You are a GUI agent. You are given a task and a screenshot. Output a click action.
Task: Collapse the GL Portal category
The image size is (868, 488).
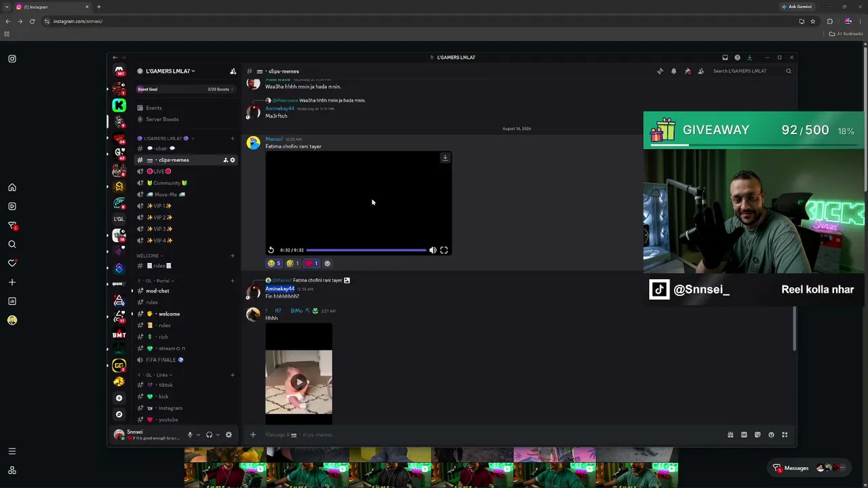157,281
